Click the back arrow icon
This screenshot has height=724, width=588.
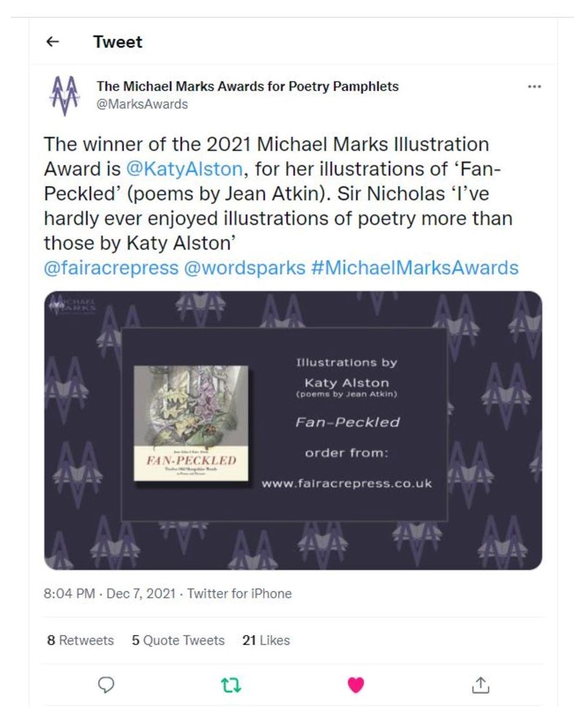(x=53, y=42)
